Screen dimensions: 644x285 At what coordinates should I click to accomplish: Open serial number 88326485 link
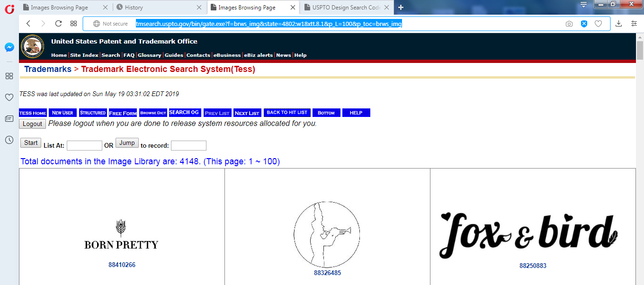[327, 273]
